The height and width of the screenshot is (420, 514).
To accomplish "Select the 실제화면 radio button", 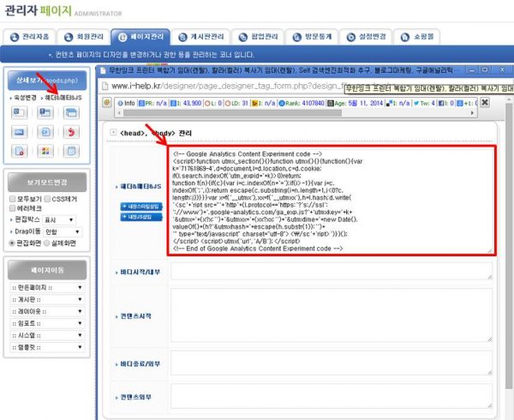I will (x=47, y=243).
